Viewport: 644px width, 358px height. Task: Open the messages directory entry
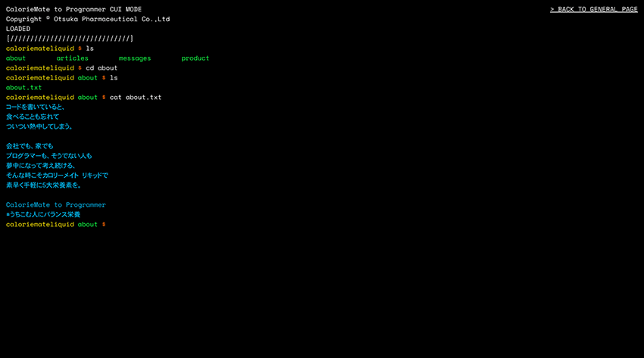[134, 58]
